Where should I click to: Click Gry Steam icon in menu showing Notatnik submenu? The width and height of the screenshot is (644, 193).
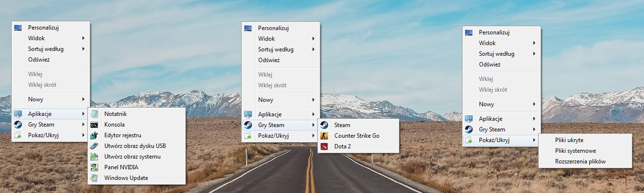[18, 125]
